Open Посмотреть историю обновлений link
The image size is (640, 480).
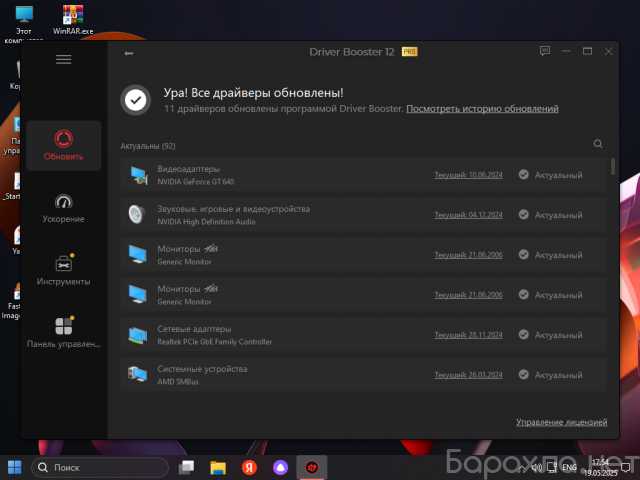(x=482, y=109)
